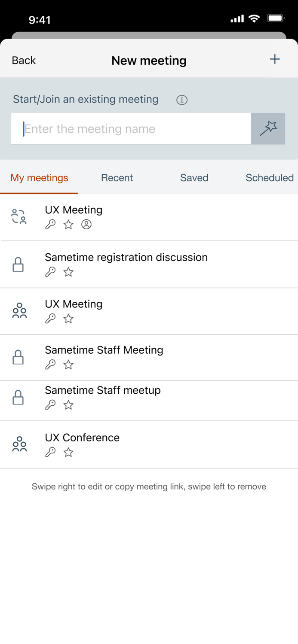Click the participants icon beside second UX Meeting

[19, 311]
